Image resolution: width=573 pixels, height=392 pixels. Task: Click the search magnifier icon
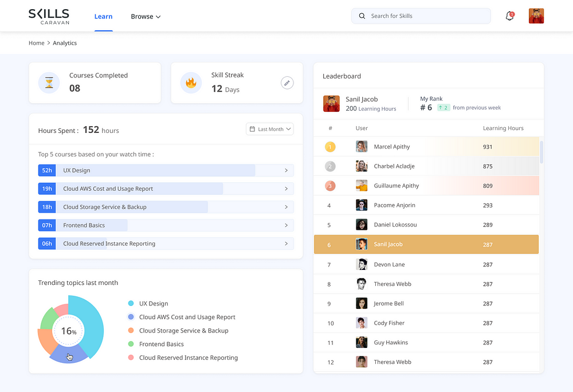coord(362,16)
